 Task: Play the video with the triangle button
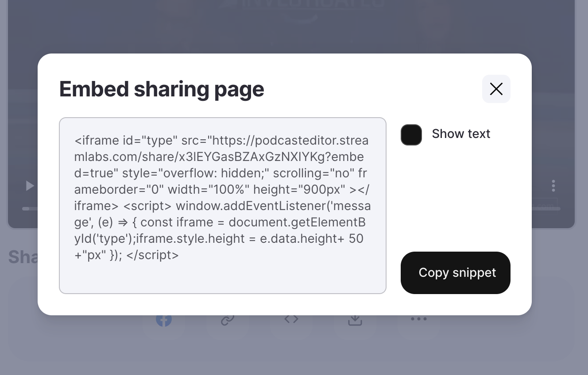tap(30, 185)
